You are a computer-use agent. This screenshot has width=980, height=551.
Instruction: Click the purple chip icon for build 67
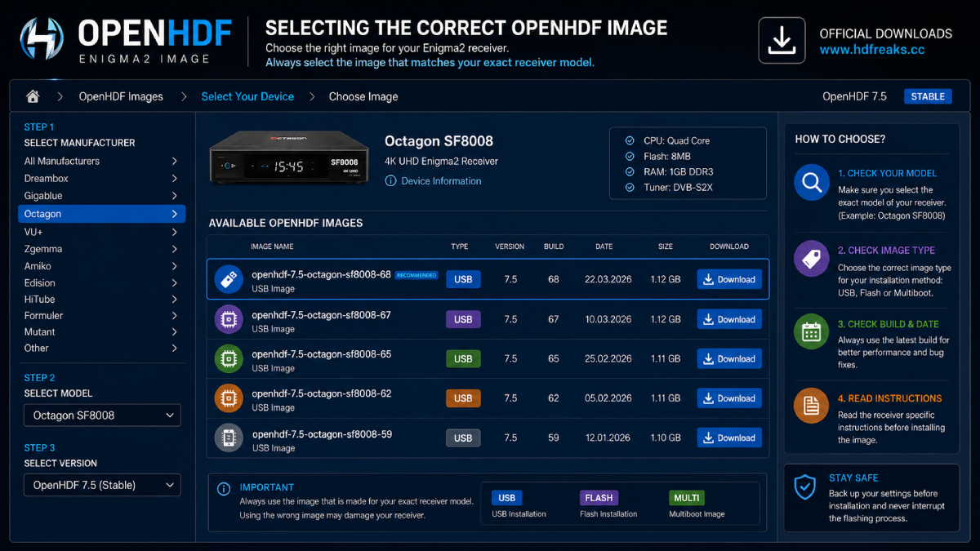coord(229,319)
